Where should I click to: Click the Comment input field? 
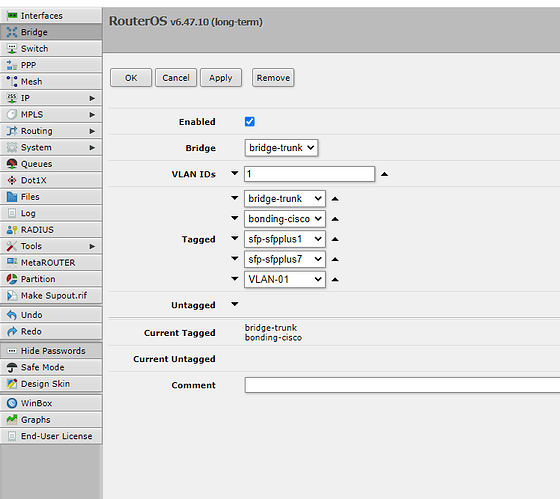[x=402, y=385]
